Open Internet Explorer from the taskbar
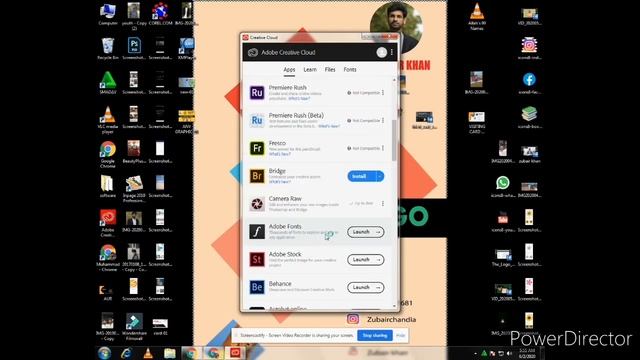Screen dimensions: 640x360 (126, 353)
